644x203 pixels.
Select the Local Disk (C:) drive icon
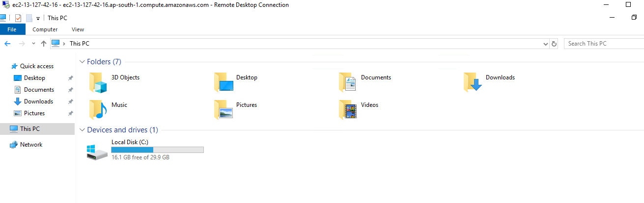(97, 152)
